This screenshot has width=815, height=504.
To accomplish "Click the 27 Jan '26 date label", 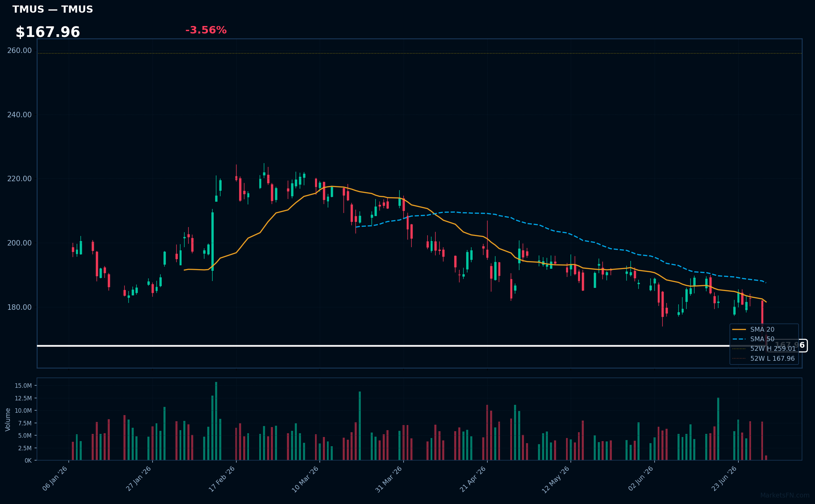I will click(x=139, y=479).
